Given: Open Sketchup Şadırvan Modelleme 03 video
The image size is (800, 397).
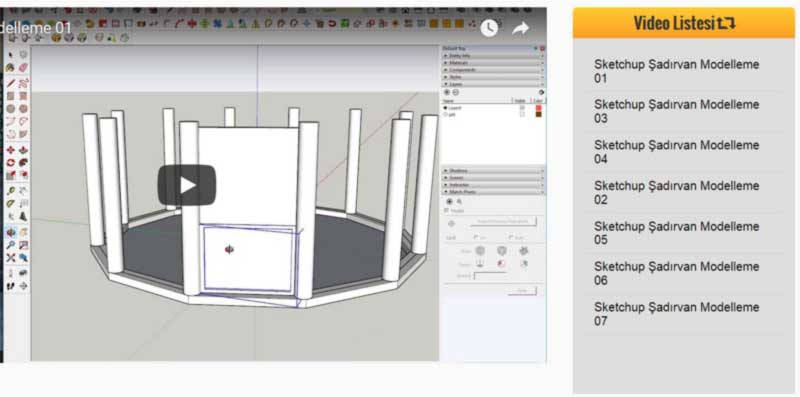Looking at the screenshot, I should click(677, 111).
